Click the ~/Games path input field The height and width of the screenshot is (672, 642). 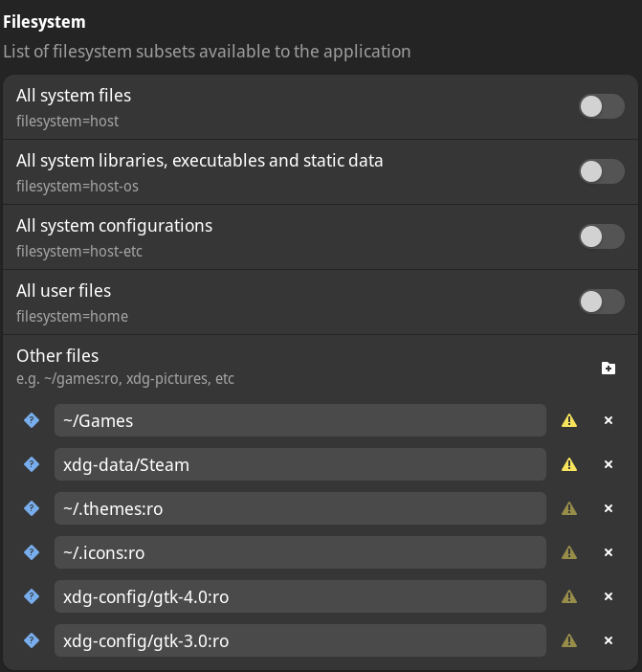(x=299, y=420)
